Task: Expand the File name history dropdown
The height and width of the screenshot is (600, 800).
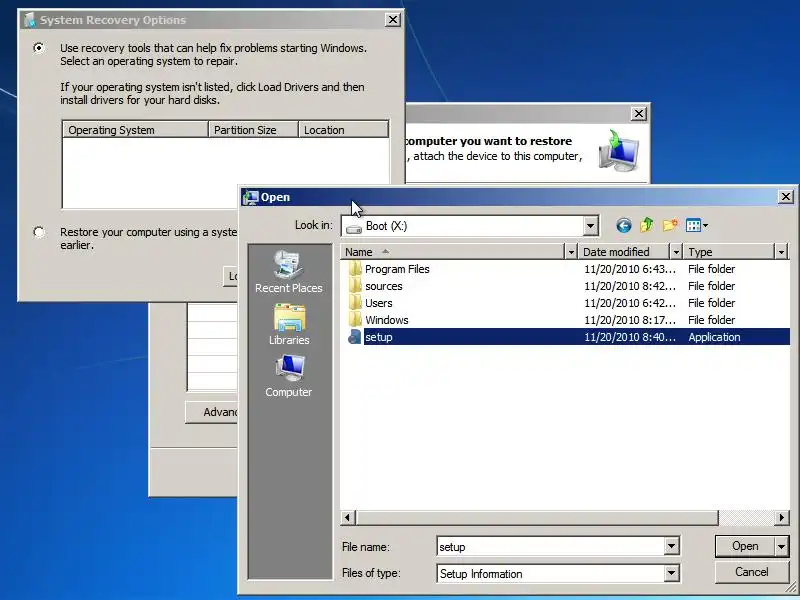Action: coord(671,546)
